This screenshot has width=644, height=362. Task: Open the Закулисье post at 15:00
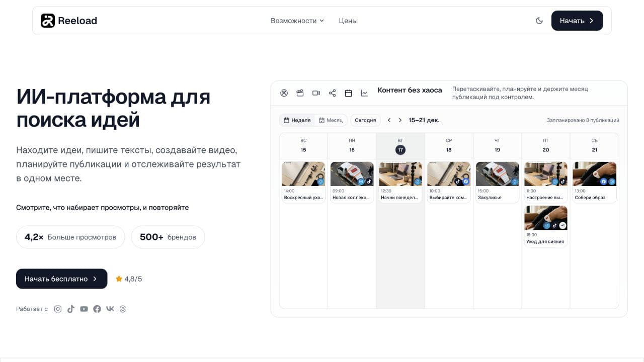click(x=497, y=182)
